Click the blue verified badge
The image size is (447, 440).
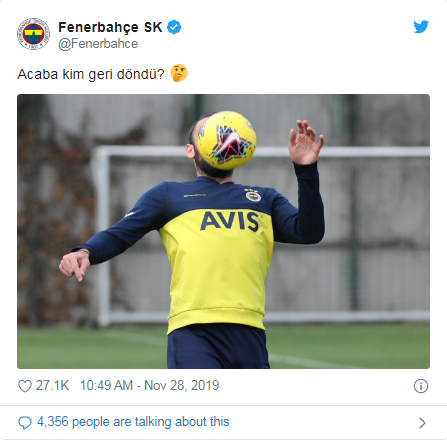coord(174,27)
